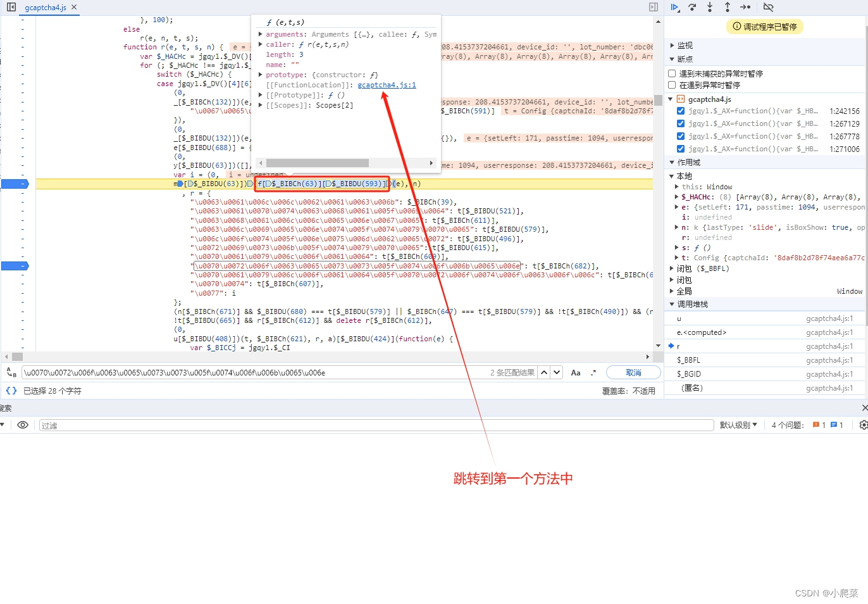Deactivate all breakpoints icon

(x=768, y=7)
